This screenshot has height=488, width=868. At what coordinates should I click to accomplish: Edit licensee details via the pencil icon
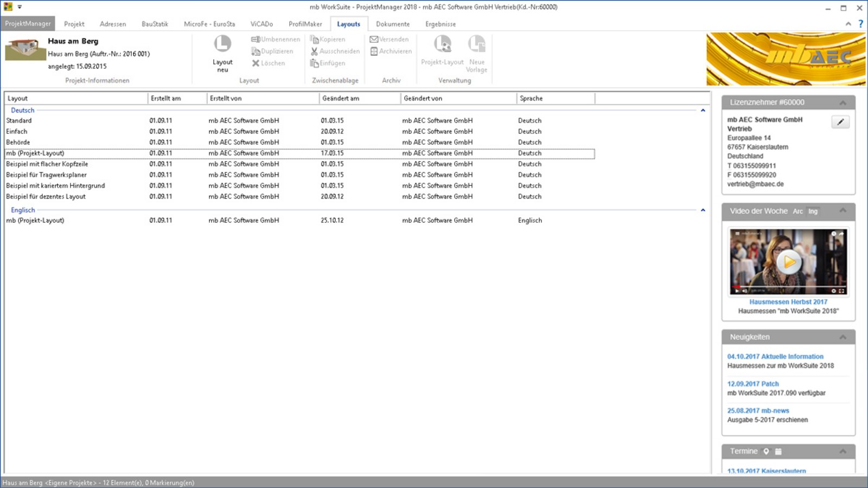tap(840, 121)
